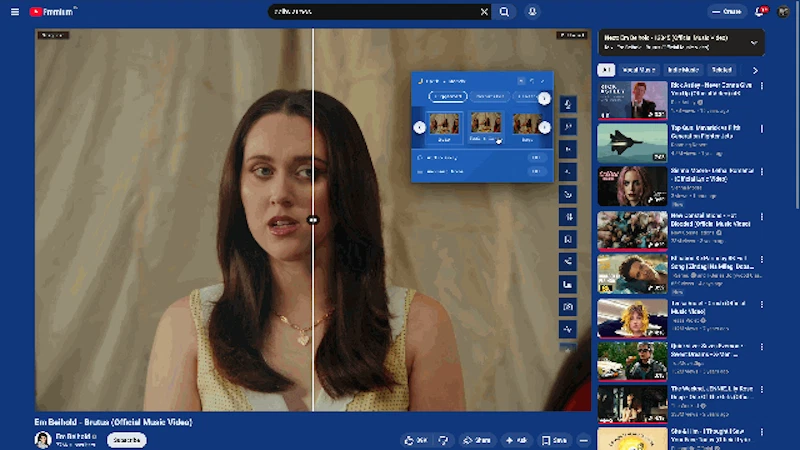Screen dimensions: 800x450
Task: Select the chip right after All
Action: (x=639, y=70)
